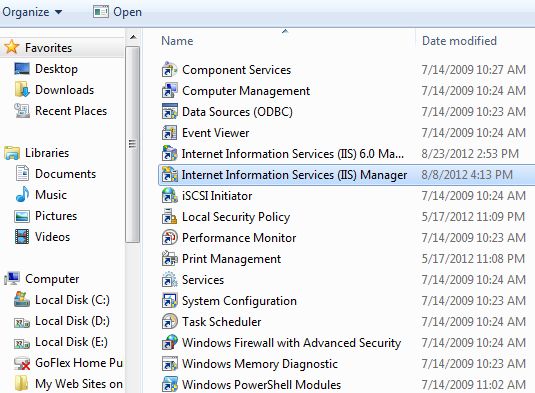The image size is (535, 393).
Task: Click Computer Management shortcut icon
Action: pos(170,91)
